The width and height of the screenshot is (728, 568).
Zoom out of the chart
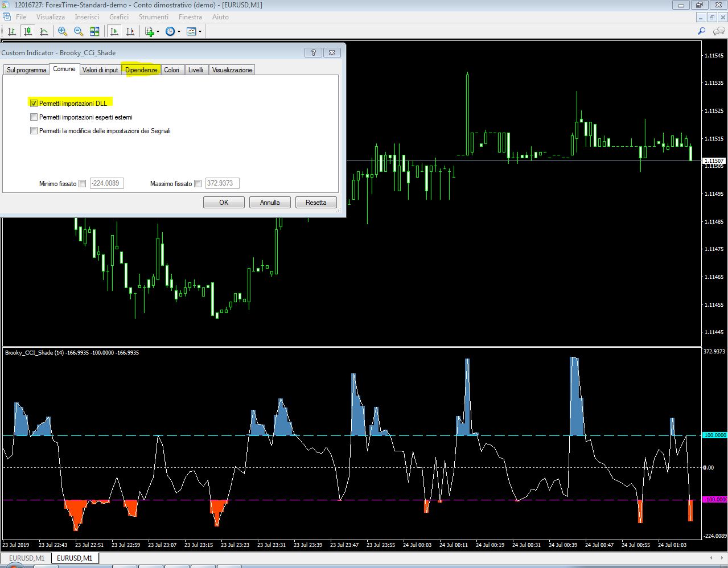[79, 31]
